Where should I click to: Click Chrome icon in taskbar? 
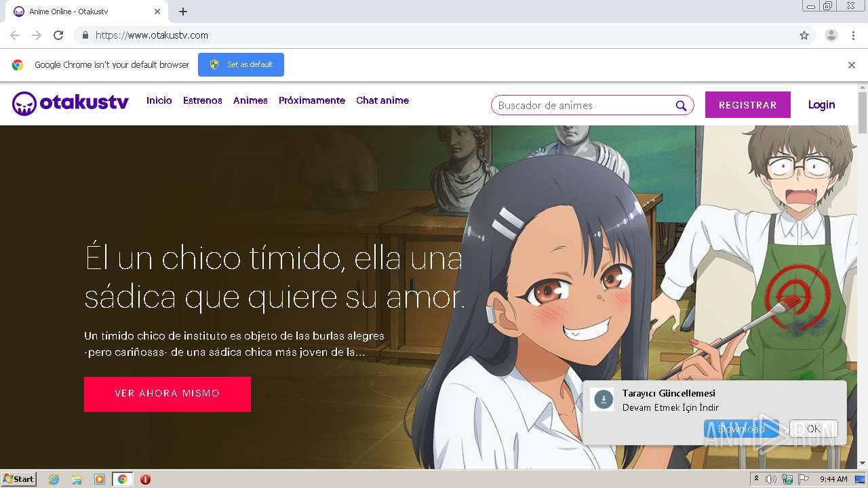[x=122, y=479]
